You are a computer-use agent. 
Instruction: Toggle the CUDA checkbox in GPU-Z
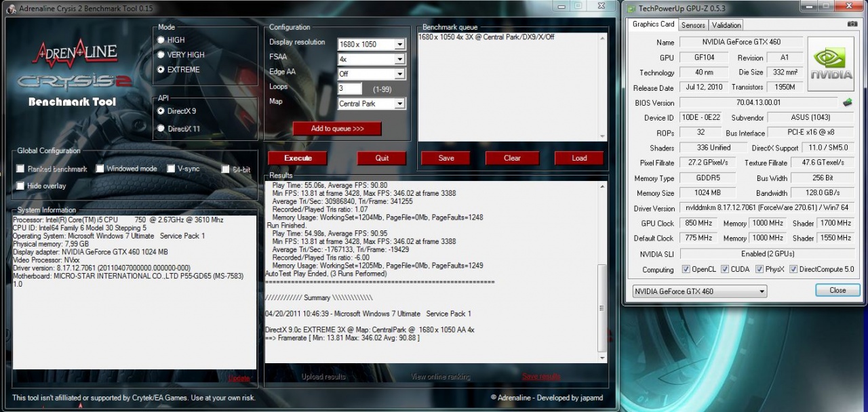click(x=725, y=270)
